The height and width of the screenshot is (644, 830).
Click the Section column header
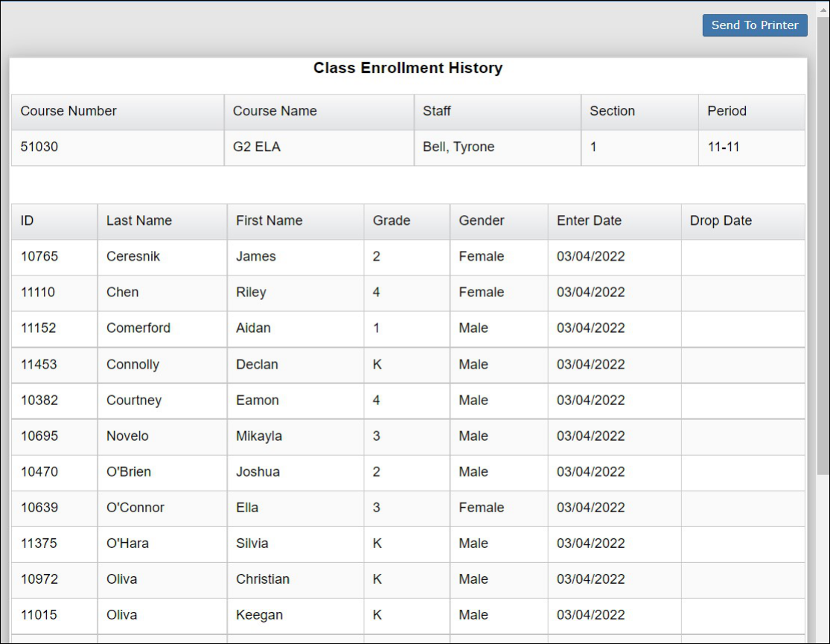pyautogui.click(x=640, y=111)
